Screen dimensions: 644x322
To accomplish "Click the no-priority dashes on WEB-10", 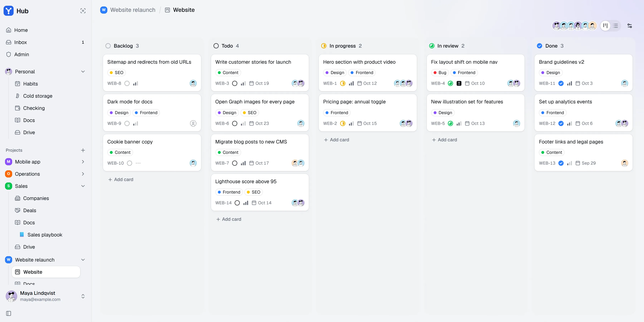I will tap(138, 163).
